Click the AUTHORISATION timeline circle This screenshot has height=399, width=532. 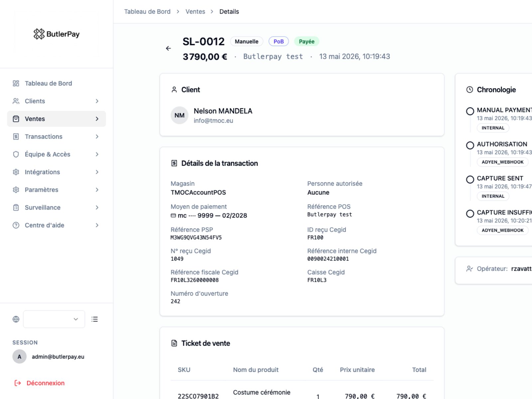coord(470,145)
